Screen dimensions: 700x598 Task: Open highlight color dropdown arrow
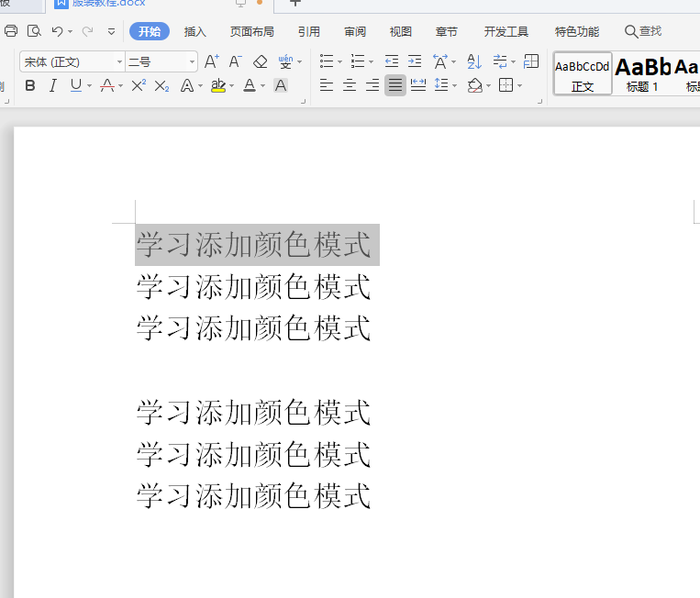click(231, 85)
